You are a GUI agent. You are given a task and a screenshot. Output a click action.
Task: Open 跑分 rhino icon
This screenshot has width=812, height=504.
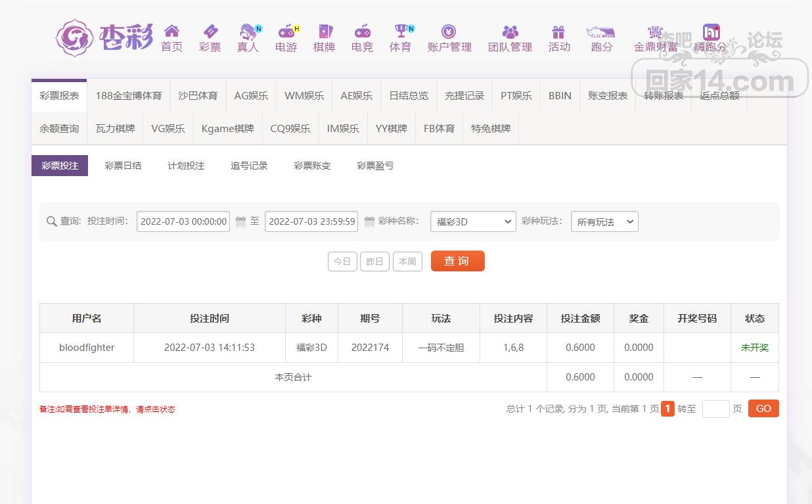[601, 32]
